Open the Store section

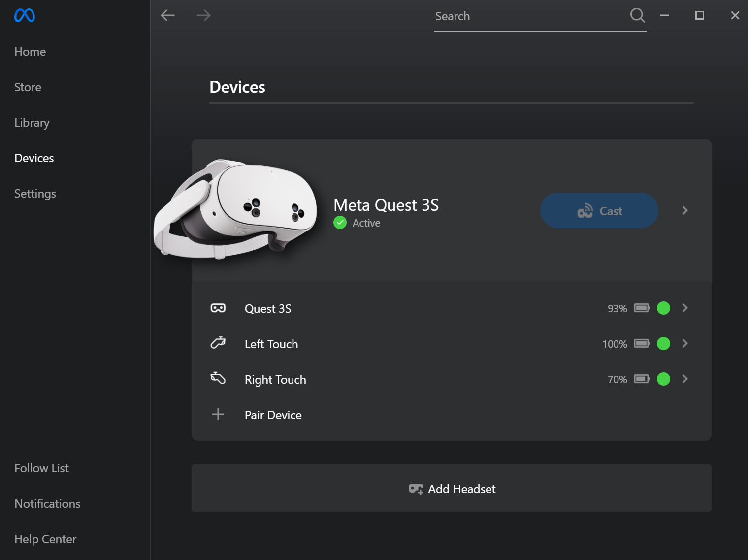click(x=28, y=87)
